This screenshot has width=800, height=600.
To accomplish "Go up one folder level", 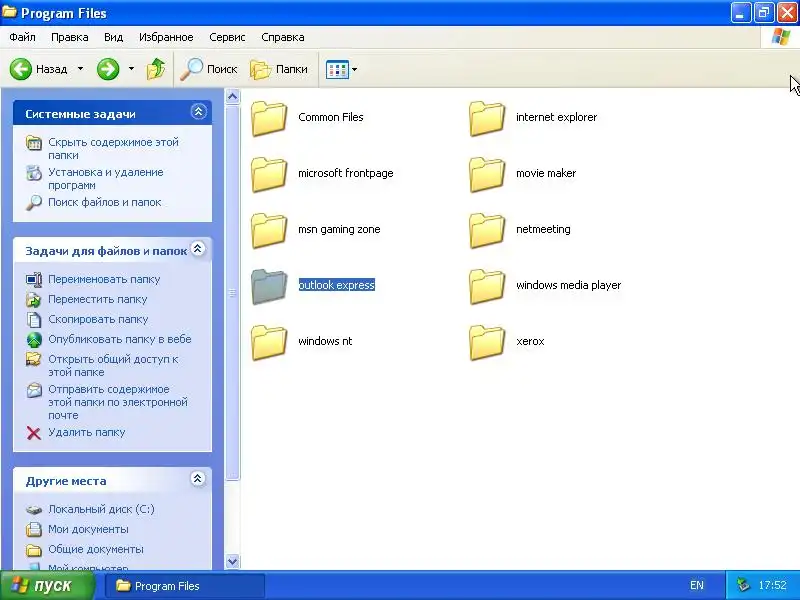I will point(156,69).
